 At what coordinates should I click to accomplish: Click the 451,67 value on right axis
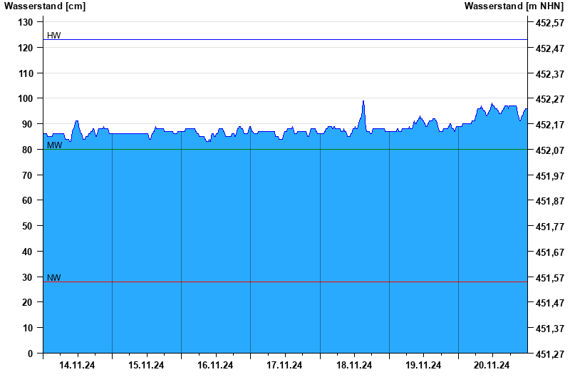tap(550, 252)
